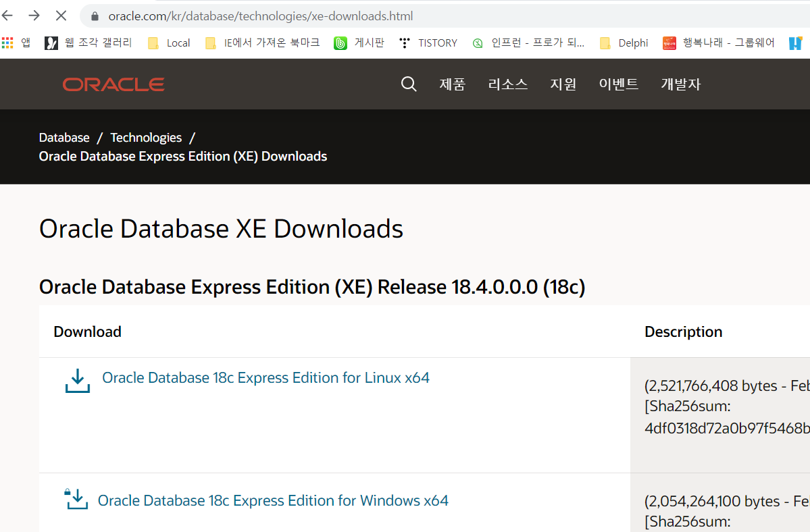Open the blue bookmark at bar's end
This screenshot has width=810, height=532.
[x=796, y=43]
